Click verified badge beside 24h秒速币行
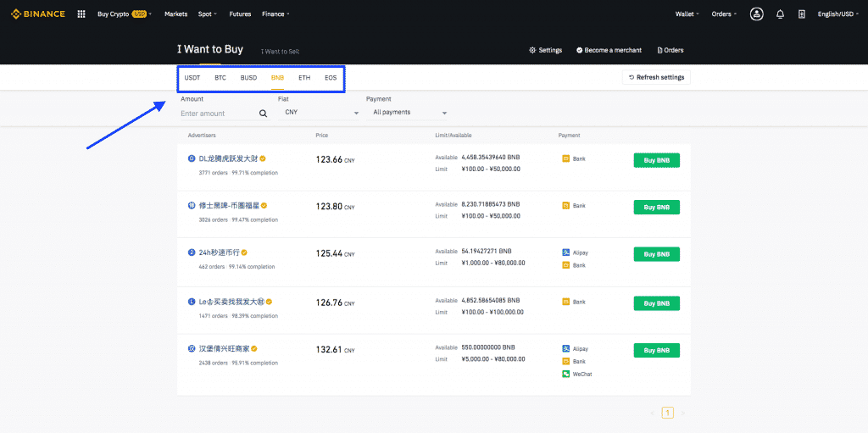 [x=244, y=253]
